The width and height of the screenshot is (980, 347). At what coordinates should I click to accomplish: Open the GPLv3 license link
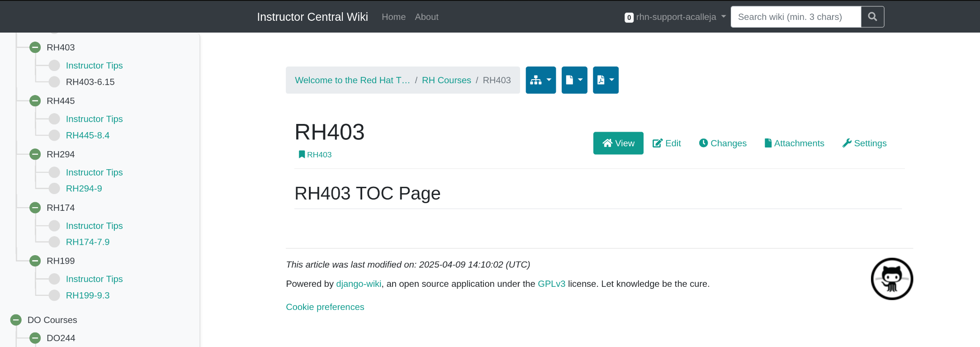point(551,284)
